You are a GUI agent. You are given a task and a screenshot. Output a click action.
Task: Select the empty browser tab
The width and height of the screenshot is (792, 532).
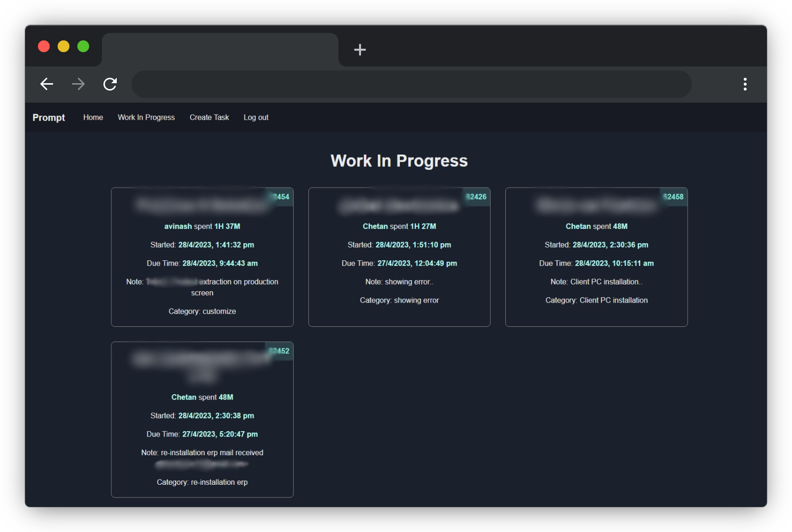(220, 50)
